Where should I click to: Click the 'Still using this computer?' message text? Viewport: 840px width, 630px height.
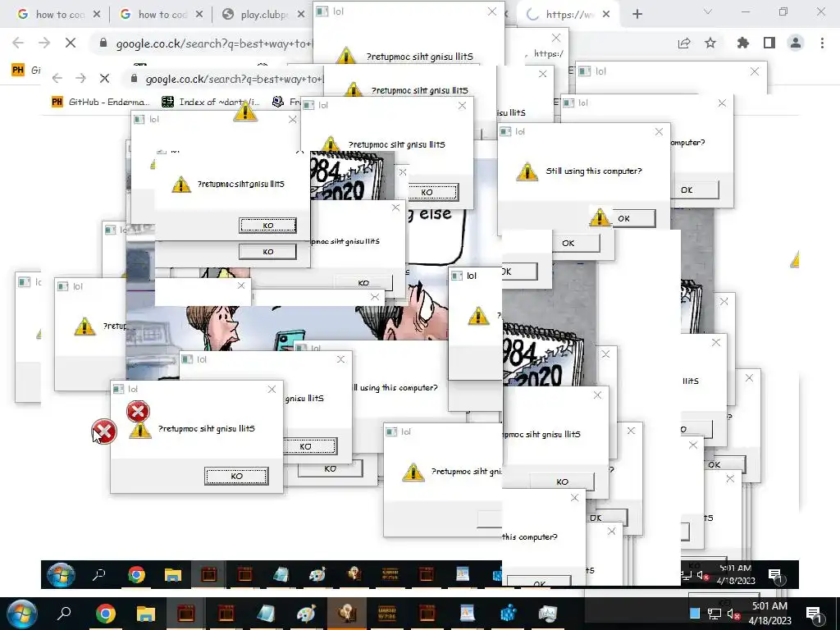click(x=594, y=171)
